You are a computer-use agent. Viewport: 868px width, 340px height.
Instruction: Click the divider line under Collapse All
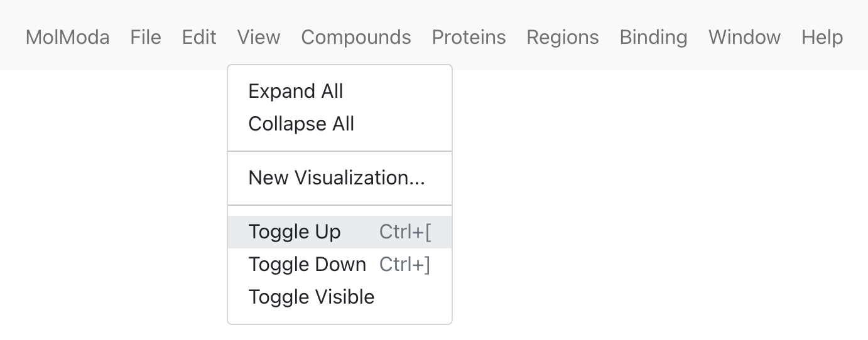coord(340,151)
